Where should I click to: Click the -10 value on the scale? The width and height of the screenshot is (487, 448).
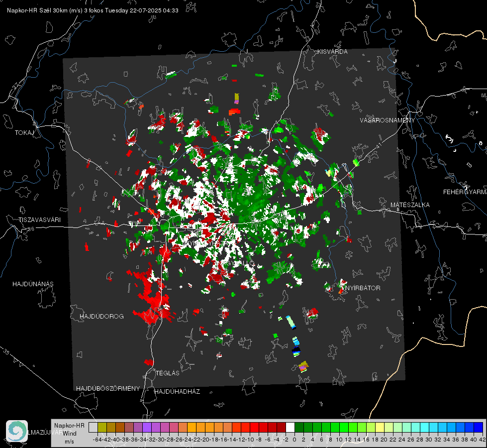tap(250, 440)
